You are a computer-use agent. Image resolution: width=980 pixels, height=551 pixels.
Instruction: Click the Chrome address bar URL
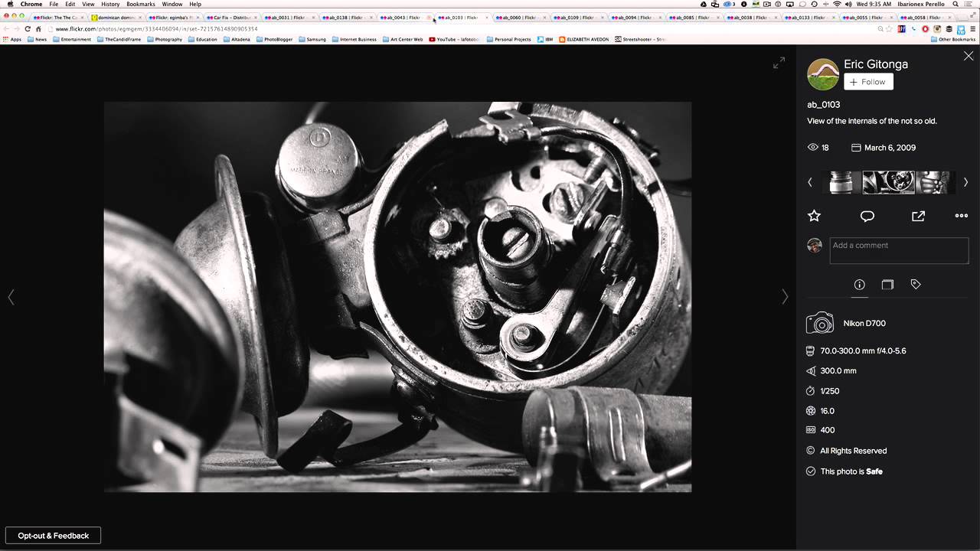click(x=157, y=29)
